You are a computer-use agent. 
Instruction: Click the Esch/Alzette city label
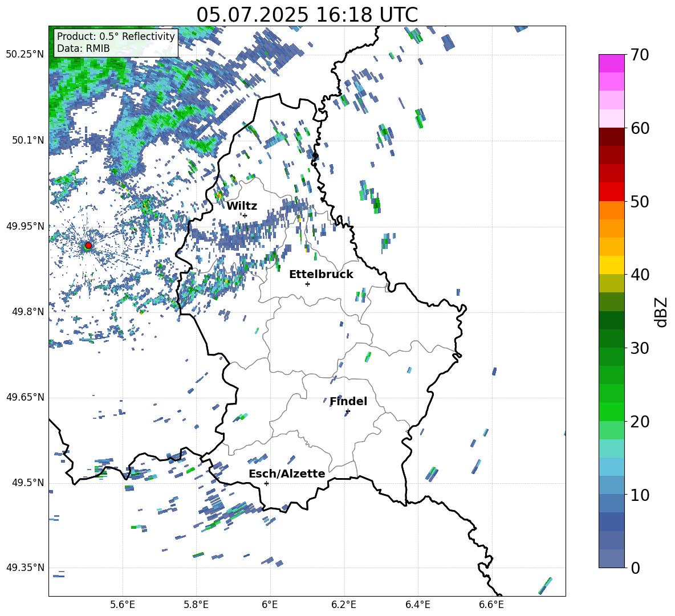pos(287,474)
